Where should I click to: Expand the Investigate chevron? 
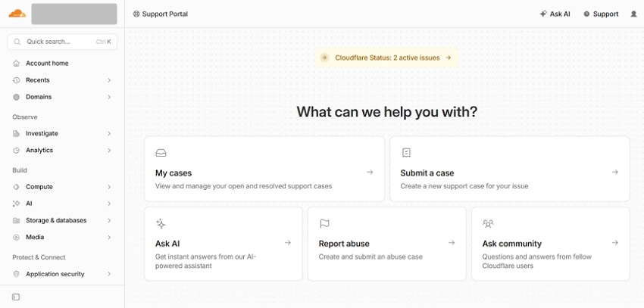109,133
